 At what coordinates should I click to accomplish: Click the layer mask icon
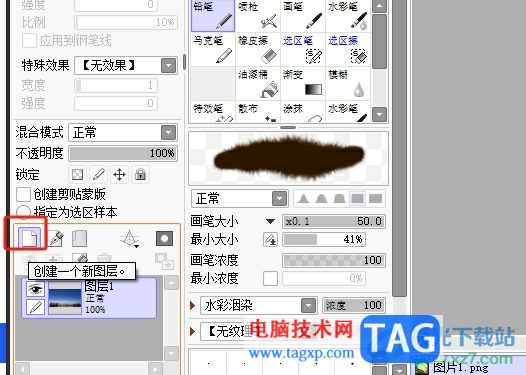click(164, 238)
